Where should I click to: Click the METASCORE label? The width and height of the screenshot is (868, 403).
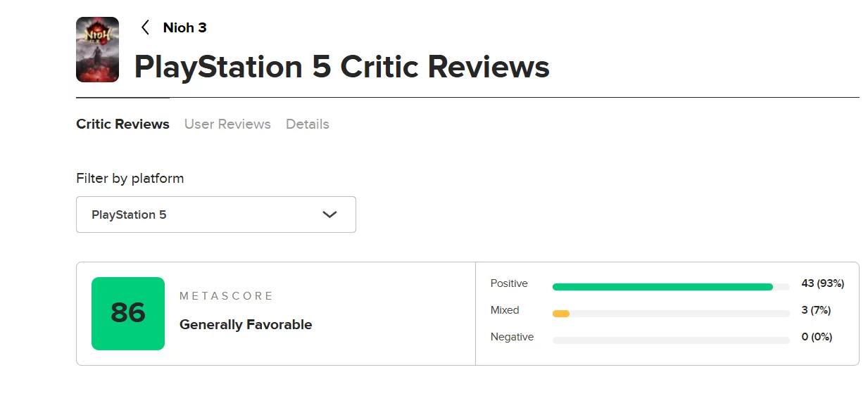(226, 296)
